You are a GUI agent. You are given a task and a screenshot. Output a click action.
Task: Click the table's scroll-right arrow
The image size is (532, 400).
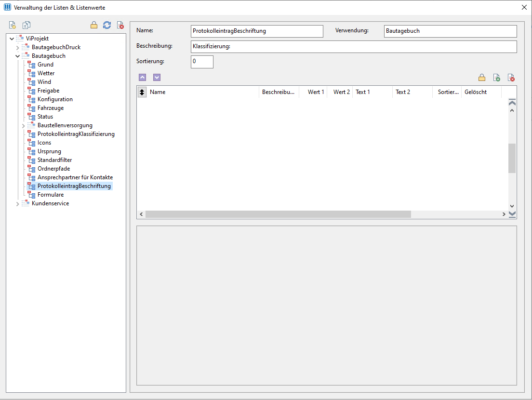coord(504,214)
